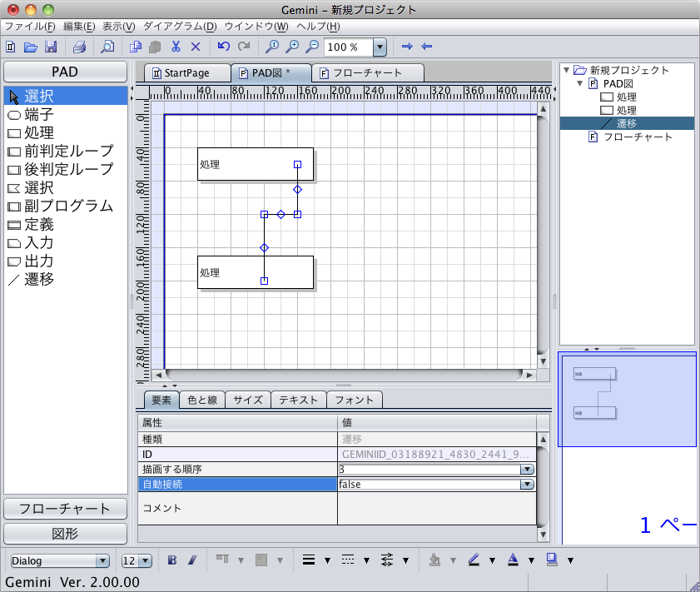Open the テキスト properties tab
Viewport: 700px width, 592px height.
298,400
